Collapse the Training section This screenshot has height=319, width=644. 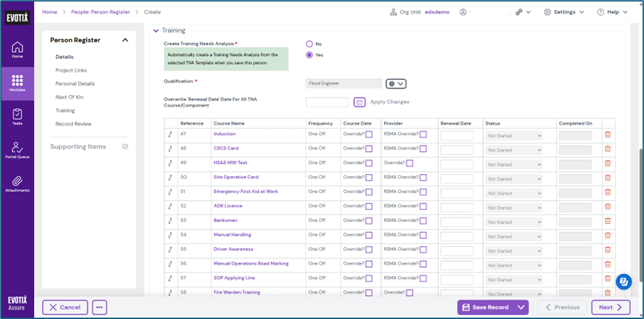tap(156, 30)
